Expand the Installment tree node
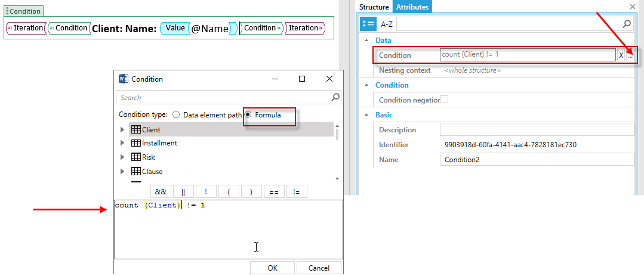The width and height of the screenshot is (644, 276). click(x=122, y=143)
